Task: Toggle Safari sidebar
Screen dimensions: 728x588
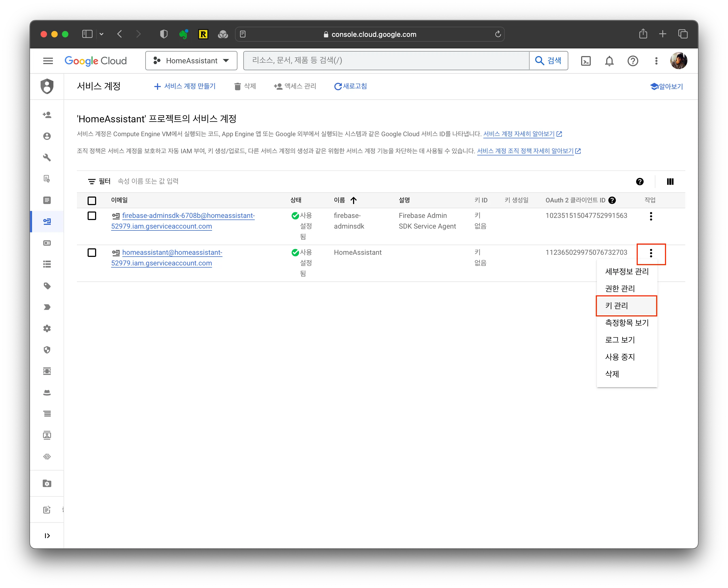Action: pyautogui.click(x=87, y=34)
